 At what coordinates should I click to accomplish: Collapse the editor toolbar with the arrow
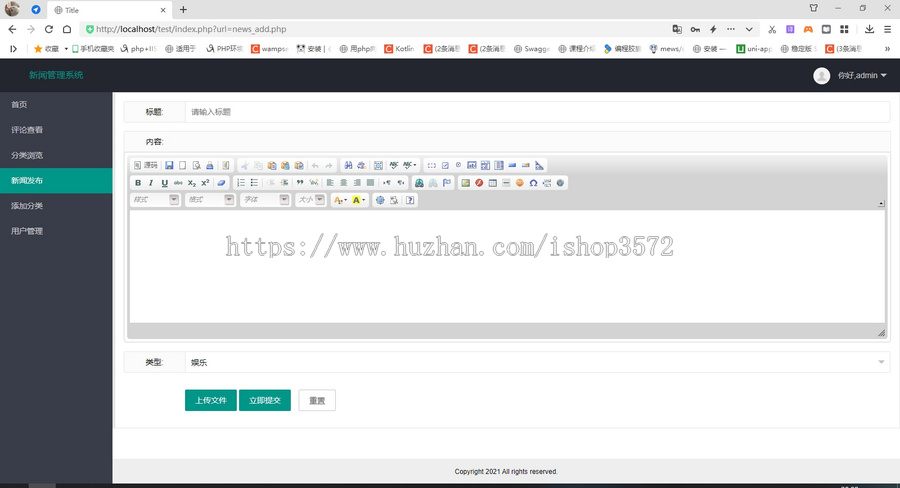(x=881, y=203)
